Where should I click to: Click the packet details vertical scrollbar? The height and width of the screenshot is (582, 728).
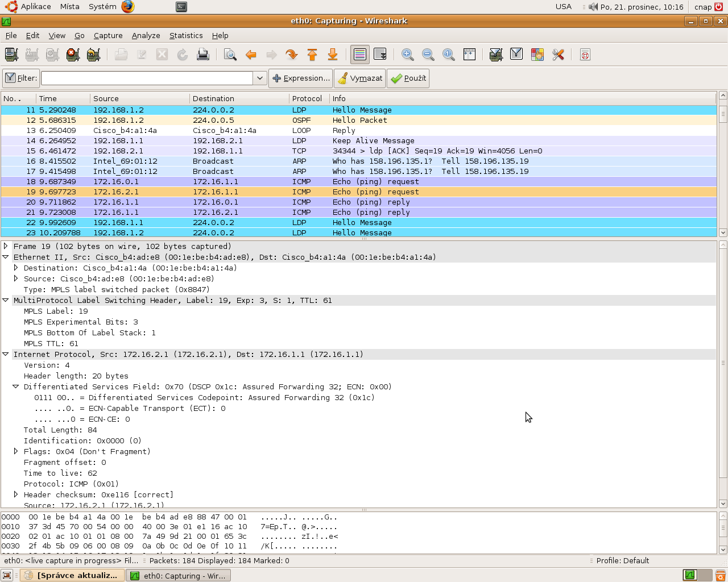(723, 375)
